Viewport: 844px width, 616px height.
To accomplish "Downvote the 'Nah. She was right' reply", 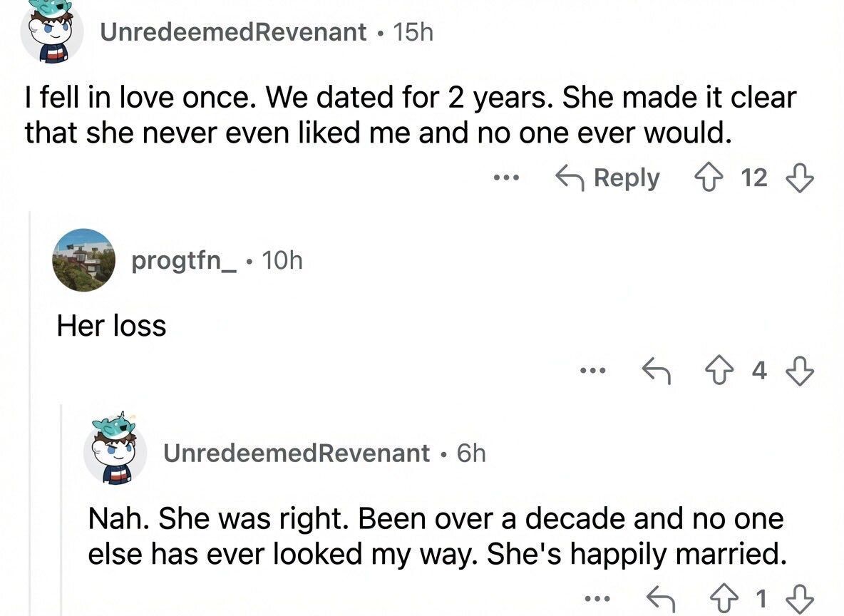I will (x=800, y=597).
